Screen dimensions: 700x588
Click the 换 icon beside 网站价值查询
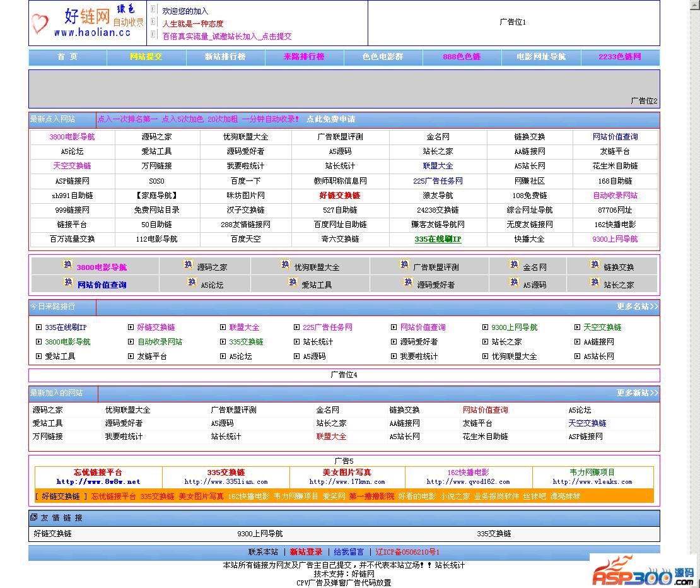[x=68, y=283]
